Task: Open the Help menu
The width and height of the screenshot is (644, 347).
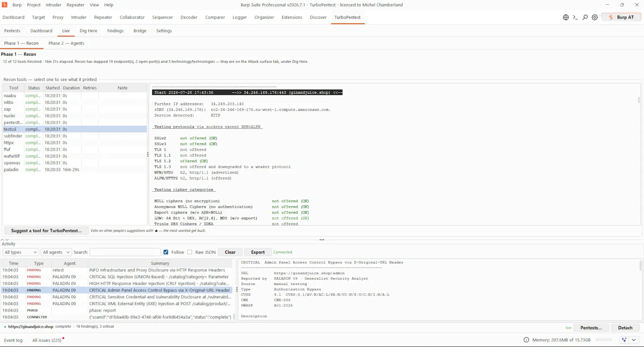Action: pos(109,5)
